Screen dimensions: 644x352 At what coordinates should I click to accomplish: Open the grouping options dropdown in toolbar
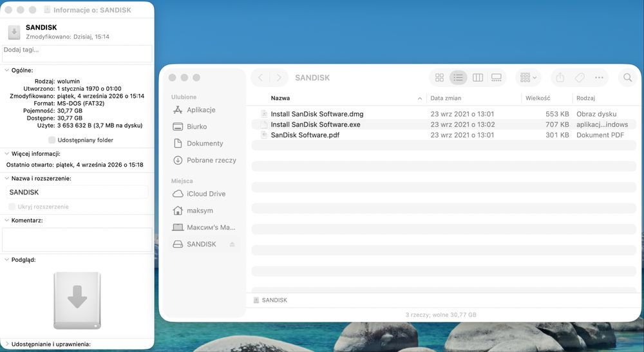coord(528,77)
